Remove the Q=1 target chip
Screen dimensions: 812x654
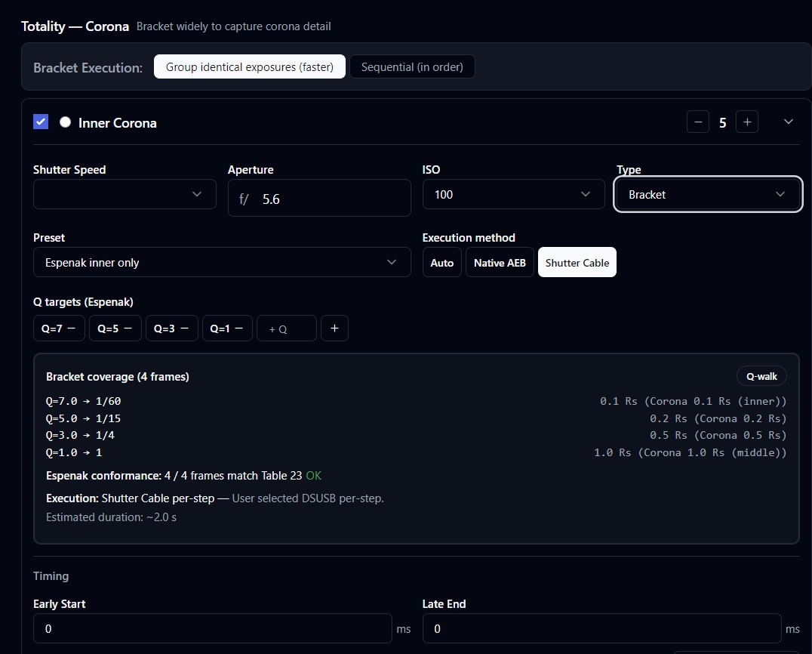[238, 329]
